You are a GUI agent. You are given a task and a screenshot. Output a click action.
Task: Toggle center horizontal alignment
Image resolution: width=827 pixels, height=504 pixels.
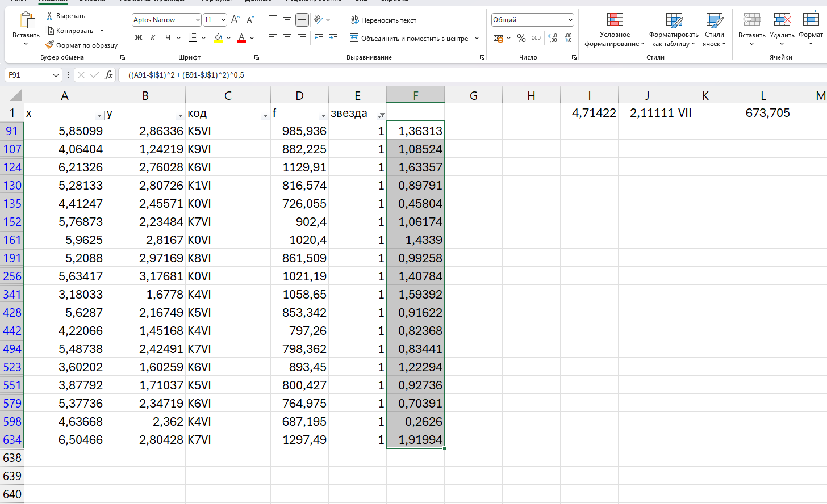287,38
